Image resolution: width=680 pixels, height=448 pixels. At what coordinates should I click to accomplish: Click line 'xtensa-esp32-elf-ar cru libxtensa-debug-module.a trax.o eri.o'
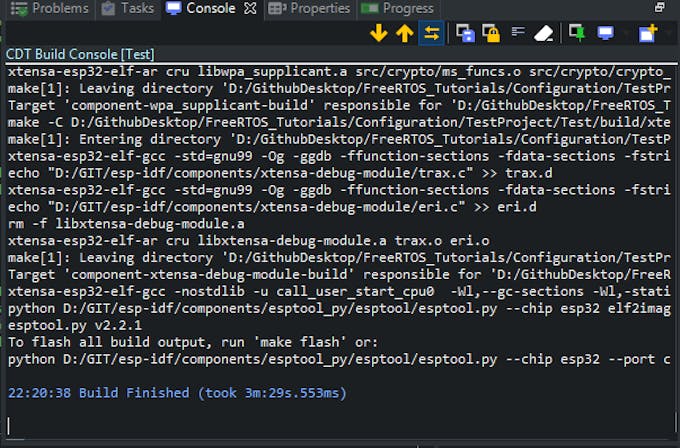pos(249,241)
